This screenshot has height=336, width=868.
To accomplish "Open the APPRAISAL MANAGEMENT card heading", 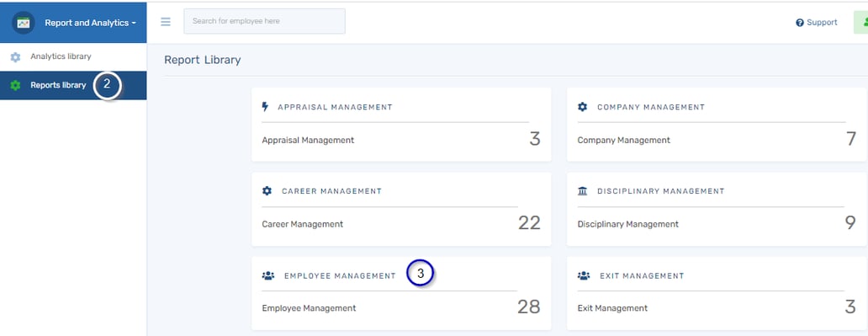I will (x=335, y=107).
